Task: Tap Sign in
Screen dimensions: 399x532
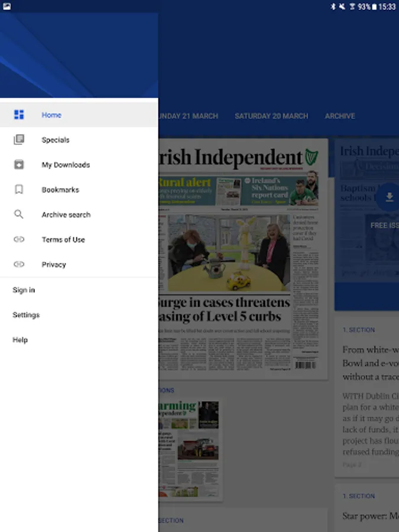Action: coord(79,290)
